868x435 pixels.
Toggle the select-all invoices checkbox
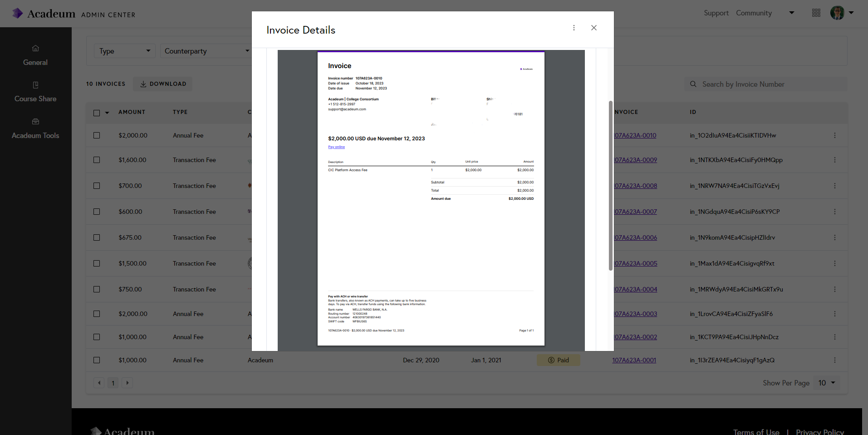(x=97, y=113)
